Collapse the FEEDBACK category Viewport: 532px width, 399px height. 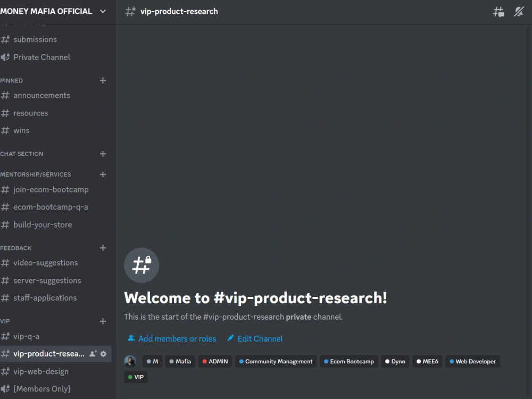pyautogui.click(x=16, y=247)
